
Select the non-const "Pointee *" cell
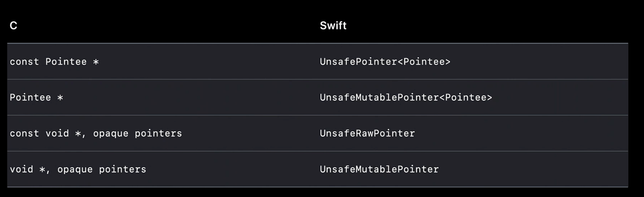[36, 98]
